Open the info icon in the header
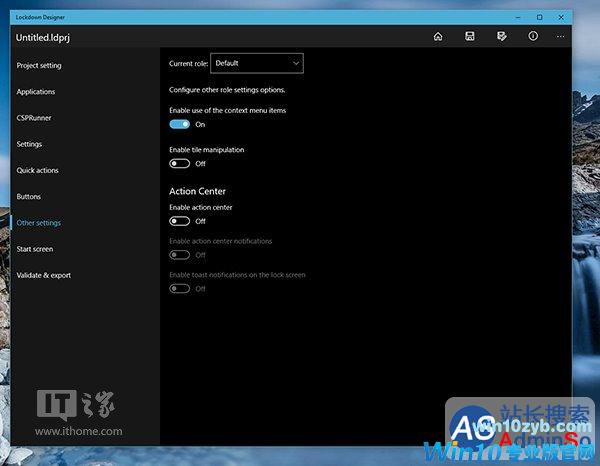Viewport: 600px width, 466px height. coord(532,37)
